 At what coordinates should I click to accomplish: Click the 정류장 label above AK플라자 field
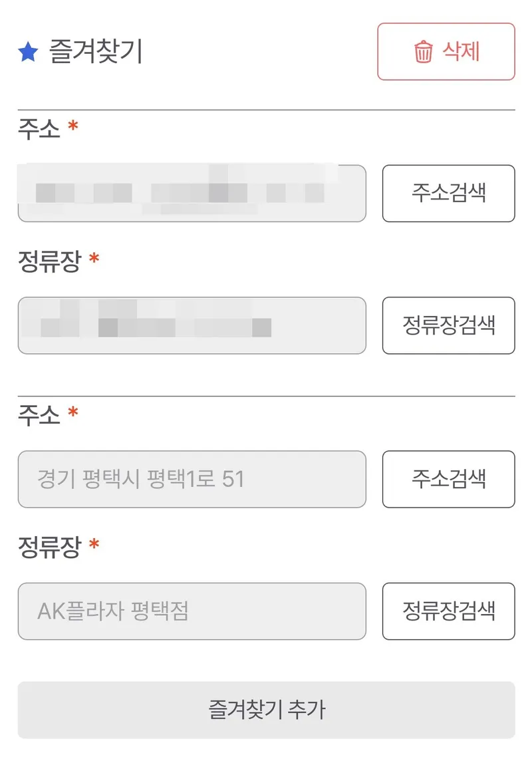(50, 547)
